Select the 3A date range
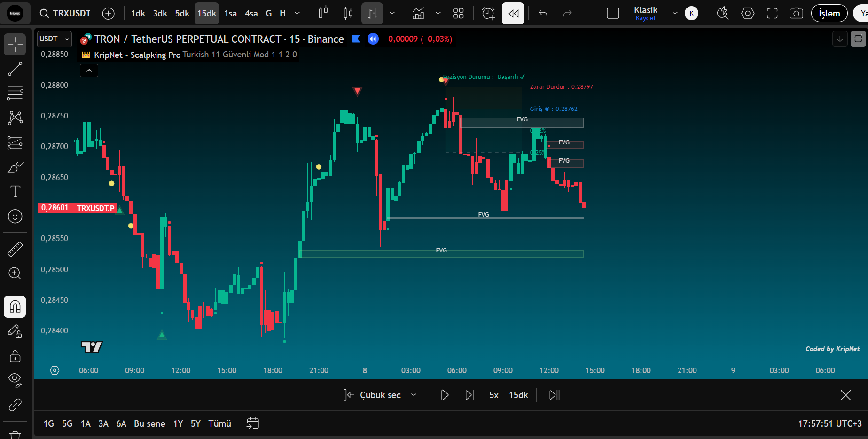 click(103, 423)
